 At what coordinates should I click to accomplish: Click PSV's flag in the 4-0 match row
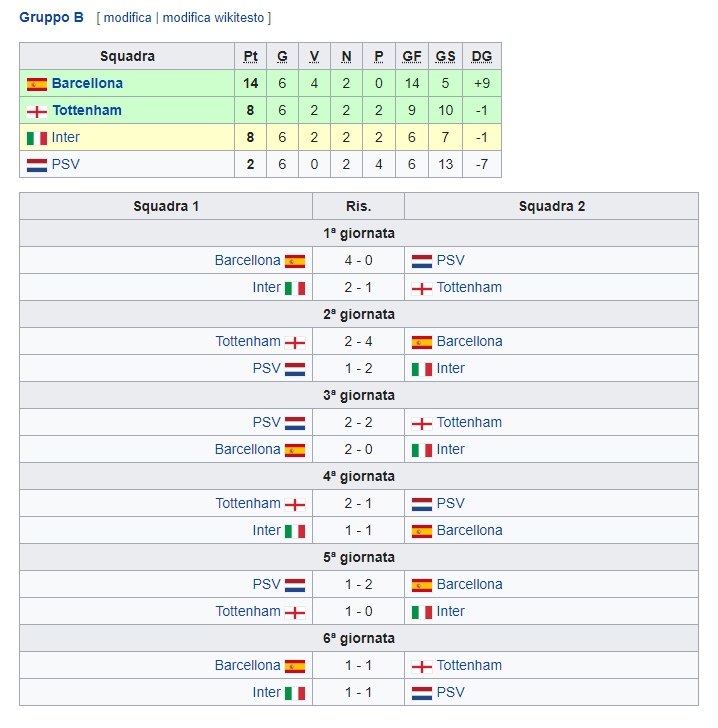coord(421,261)
